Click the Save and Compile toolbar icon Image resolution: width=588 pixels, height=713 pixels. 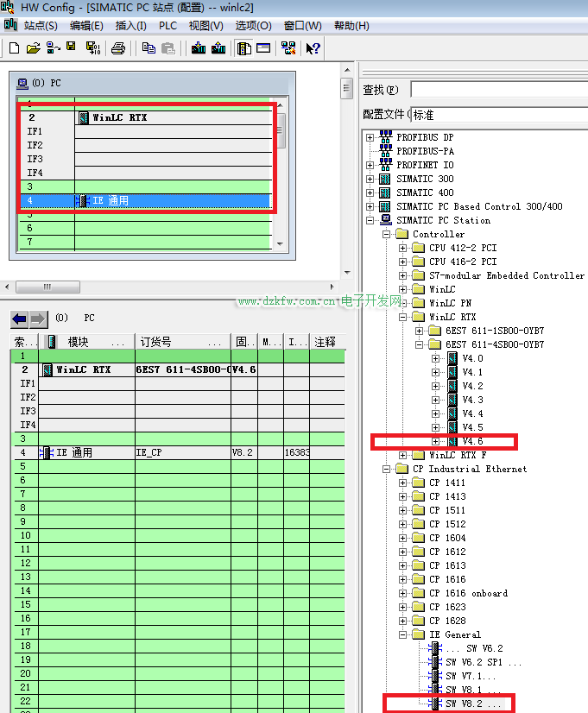(92, 48)
